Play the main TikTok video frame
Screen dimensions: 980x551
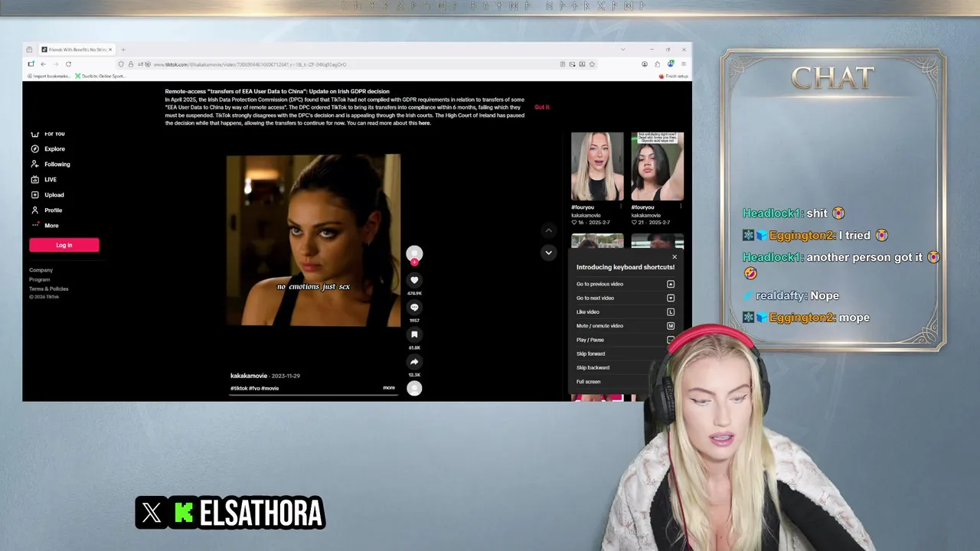(x=313, y=240)
